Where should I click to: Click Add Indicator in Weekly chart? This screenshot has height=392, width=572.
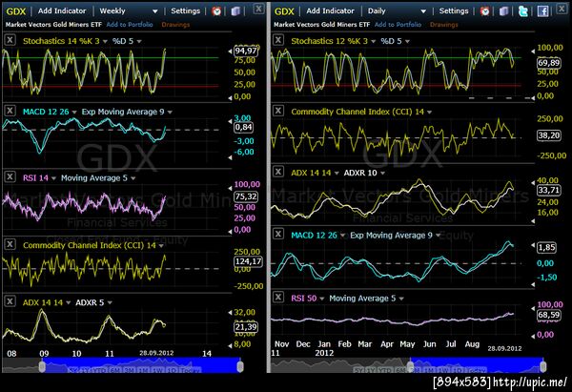pos(62,10)
